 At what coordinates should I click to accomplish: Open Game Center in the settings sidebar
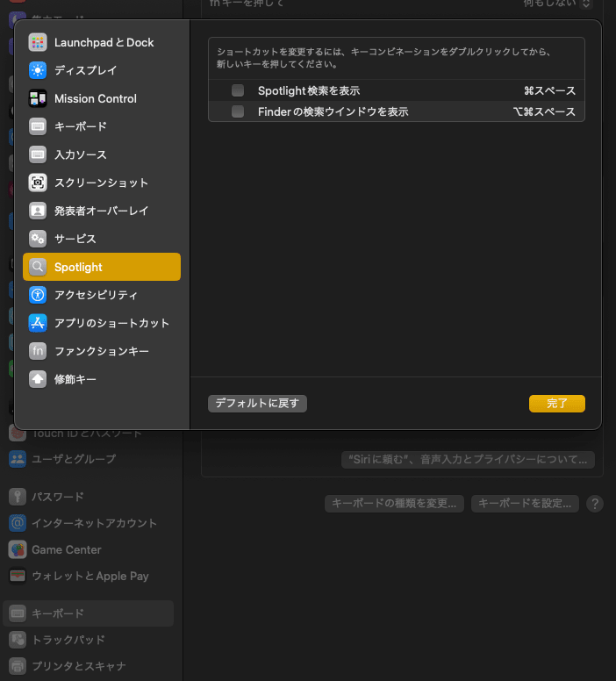point(88,549)
